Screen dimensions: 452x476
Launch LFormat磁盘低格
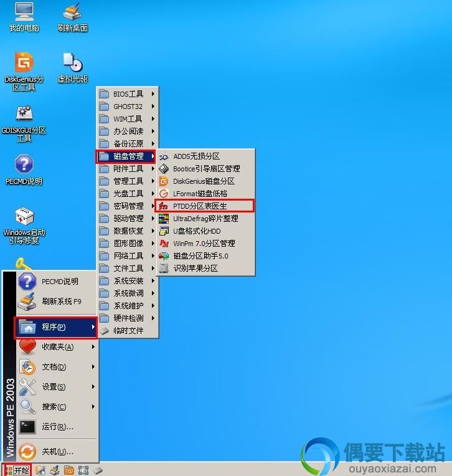[205, 193]
